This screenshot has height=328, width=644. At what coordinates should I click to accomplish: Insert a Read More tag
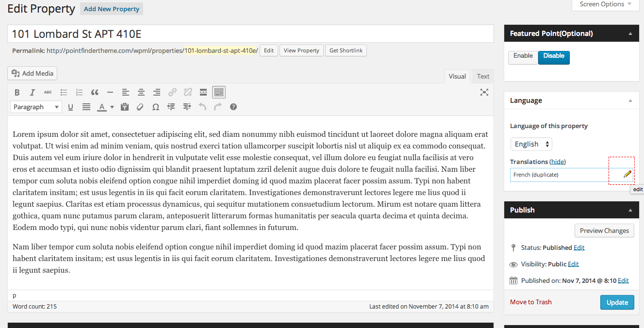(203, 92)
